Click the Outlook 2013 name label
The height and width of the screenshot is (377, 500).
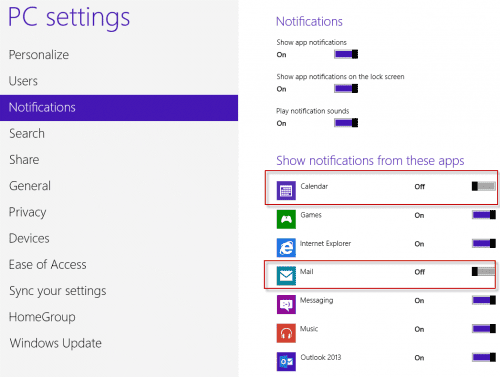click(321, 357)
